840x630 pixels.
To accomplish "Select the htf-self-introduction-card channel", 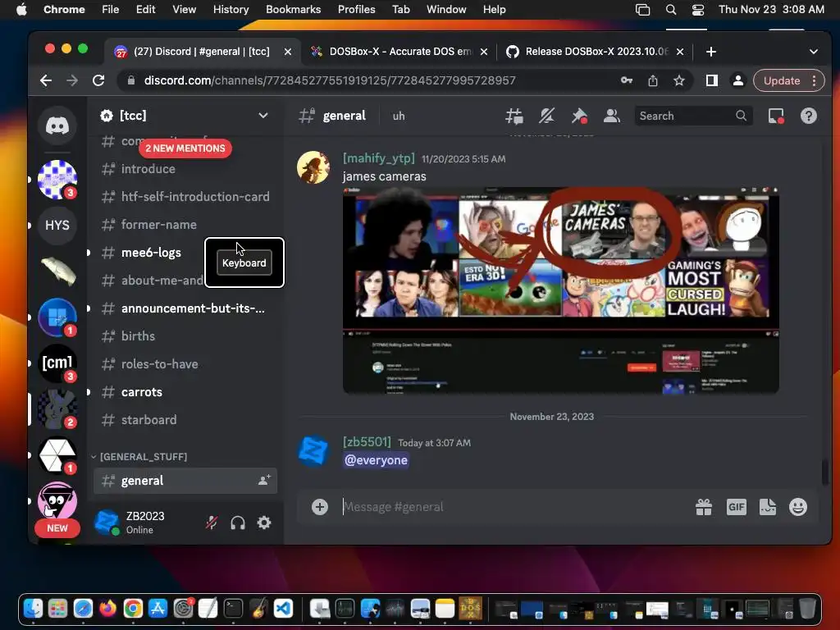I will click(185, 197).
